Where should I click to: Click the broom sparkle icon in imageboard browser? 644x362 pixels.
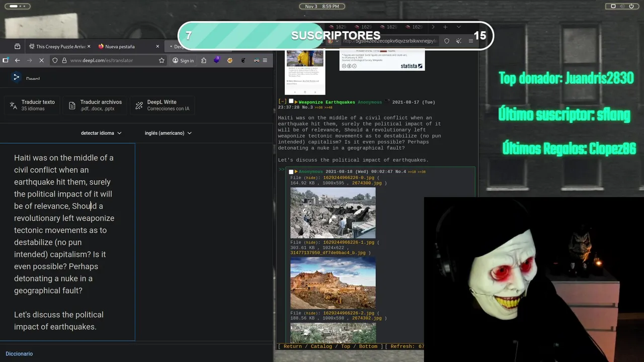point(458,41)
